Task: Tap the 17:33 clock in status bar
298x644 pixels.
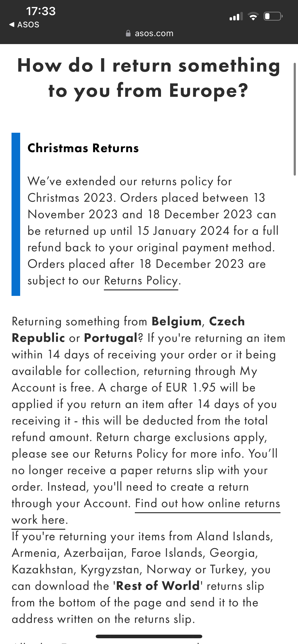Action: (x=41, y=11)
